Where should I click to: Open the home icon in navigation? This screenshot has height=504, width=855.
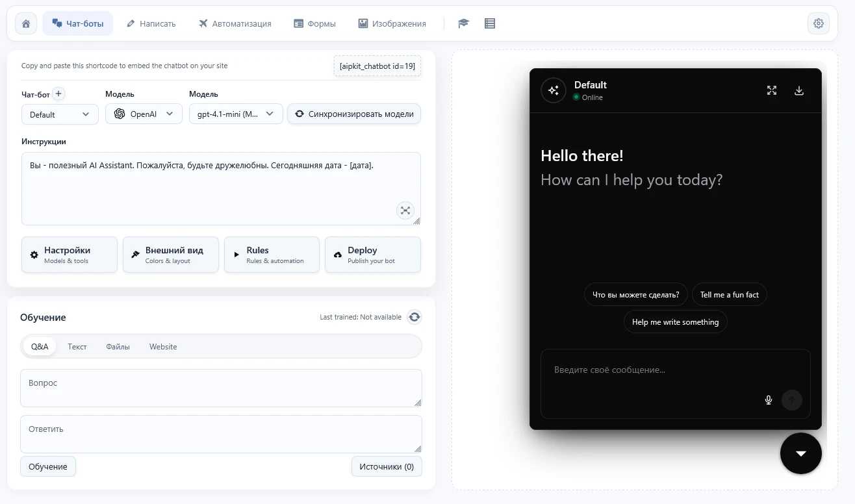coord(26,23)
